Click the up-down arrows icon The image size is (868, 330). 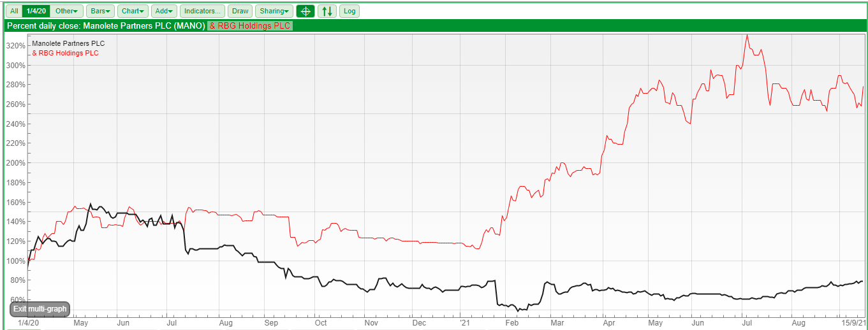click(x=327, y=11)
